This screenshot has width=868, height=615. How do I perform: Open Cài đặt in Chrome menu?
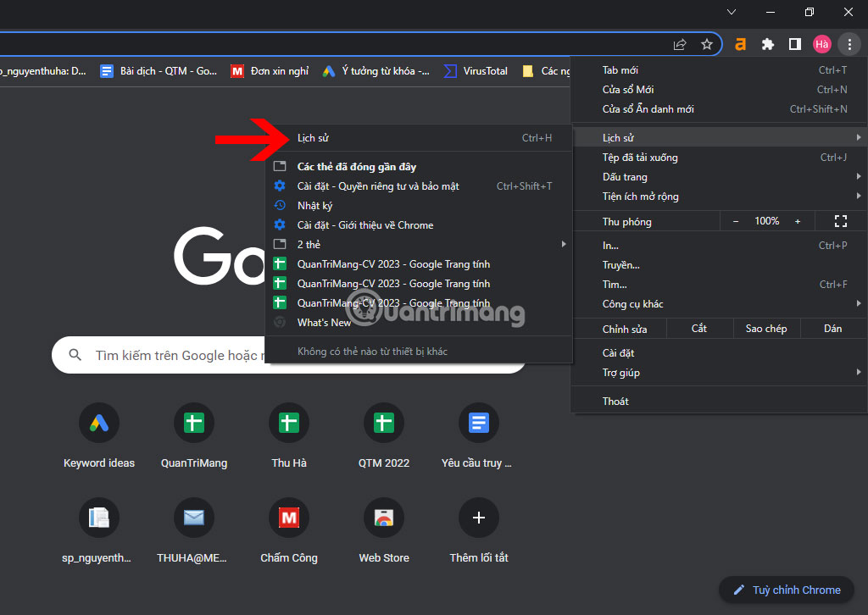pos(719,353)
